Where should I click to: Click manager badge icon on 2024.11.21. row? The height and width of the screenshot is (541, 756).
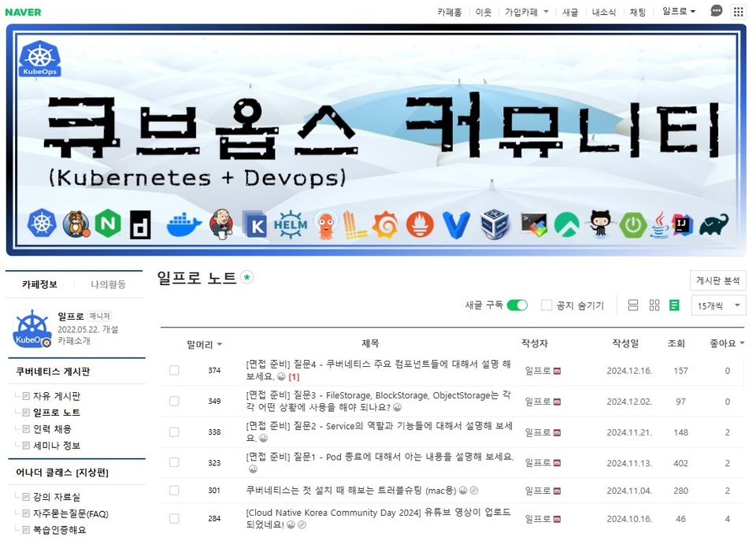(557, 433)
